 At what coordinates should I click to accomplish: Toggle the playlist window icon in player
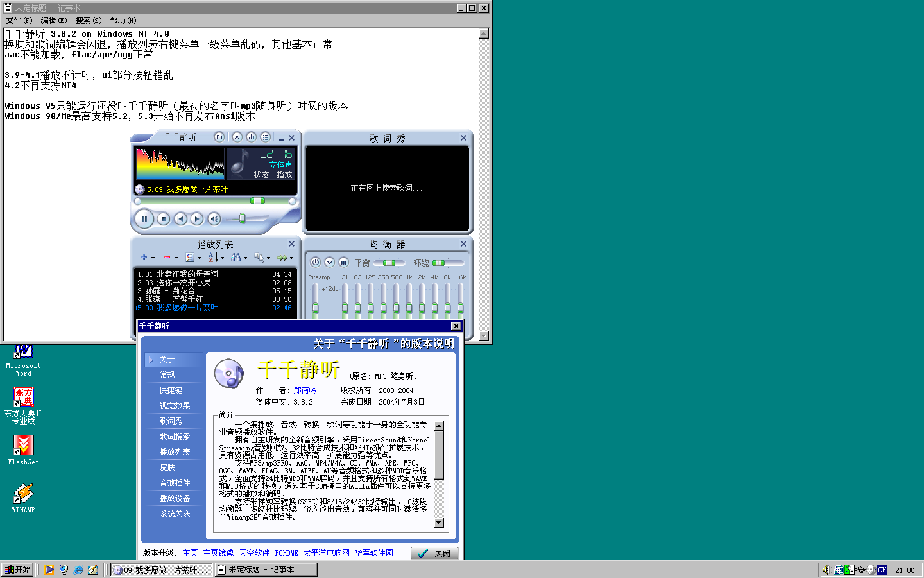point(265,137)
